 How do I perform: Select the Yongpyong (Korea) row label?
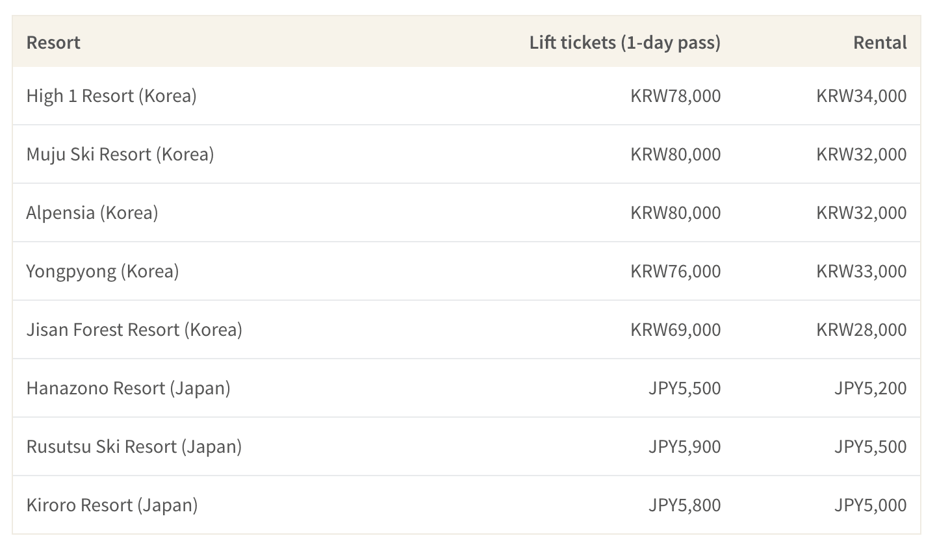(103, 271)
